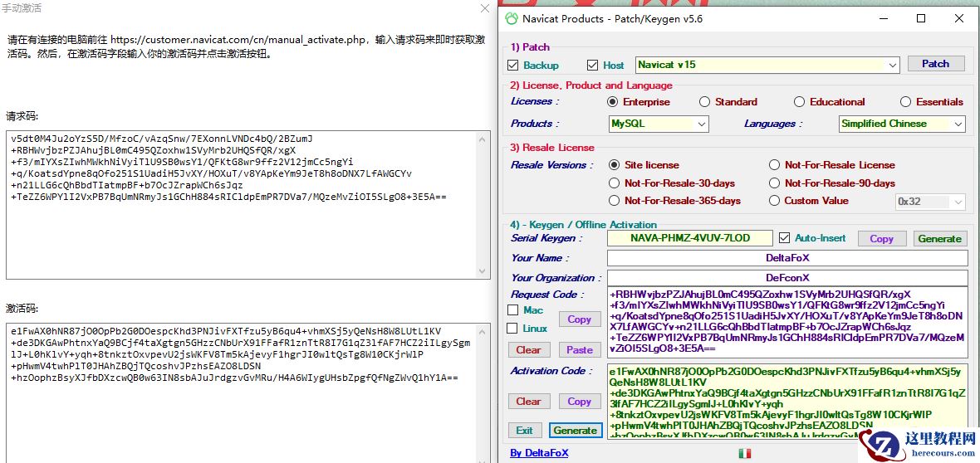
Task: Toggle the Host checkbox
Action: 592,65
